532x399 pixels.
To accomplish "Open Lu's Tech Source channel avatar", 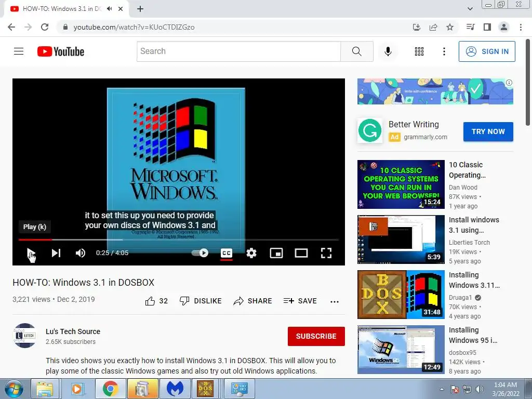I will 24,336.
